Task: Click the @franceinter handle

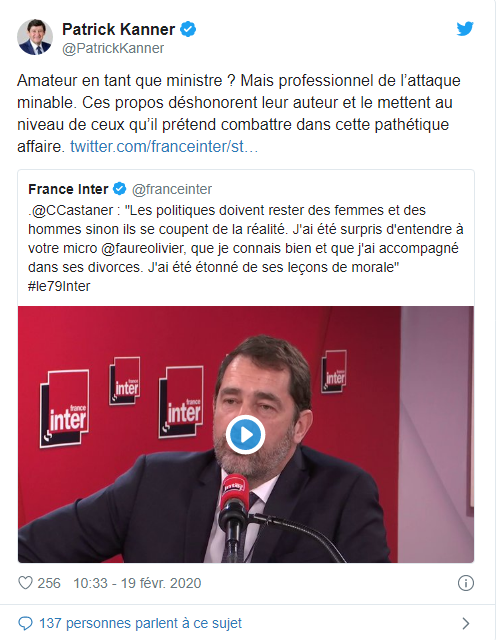Action: tap(172, 189)
